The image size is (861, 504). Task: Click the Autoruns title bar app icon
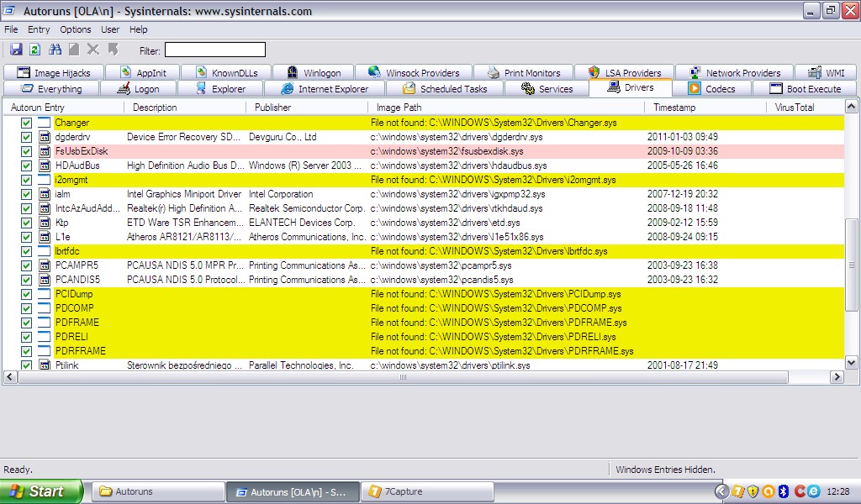pyautogui.click(x=10, y=10)
